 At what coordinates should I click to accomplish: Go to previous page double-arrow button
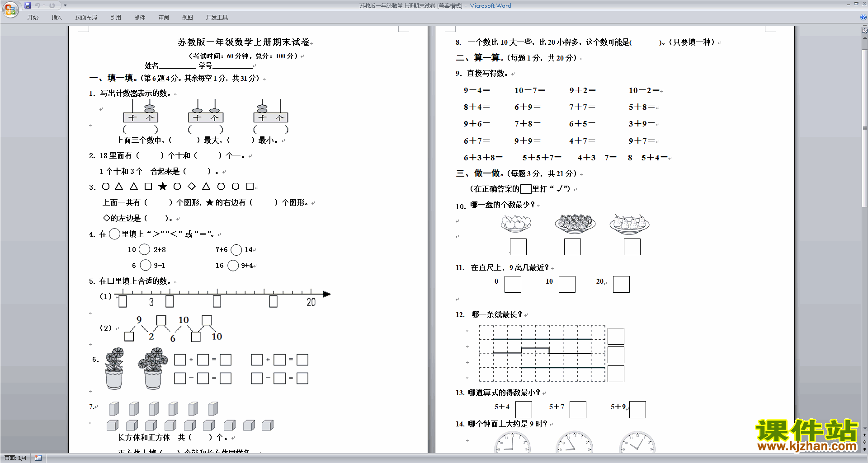tap(865, 435)
